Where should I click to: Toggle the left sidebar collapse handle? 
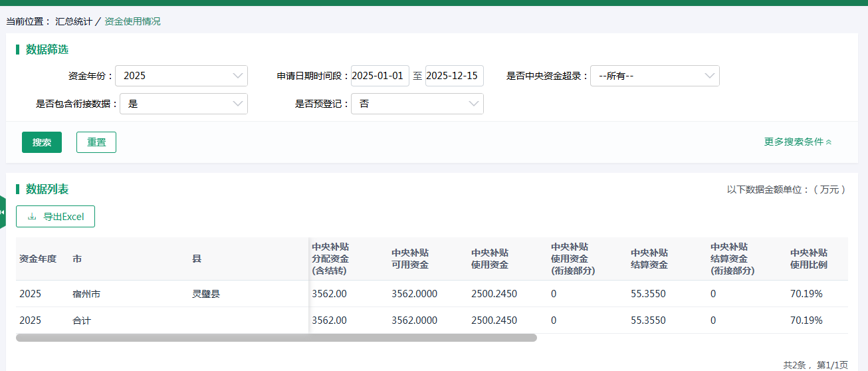click(3, 212)
